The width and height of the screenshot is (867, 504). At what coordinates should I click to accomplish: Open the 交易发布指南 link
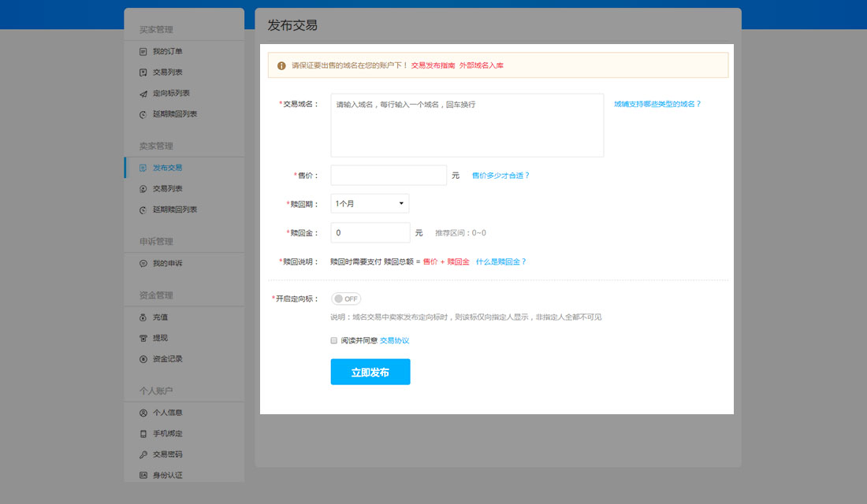pyautogui.click(x=433, y=65)
